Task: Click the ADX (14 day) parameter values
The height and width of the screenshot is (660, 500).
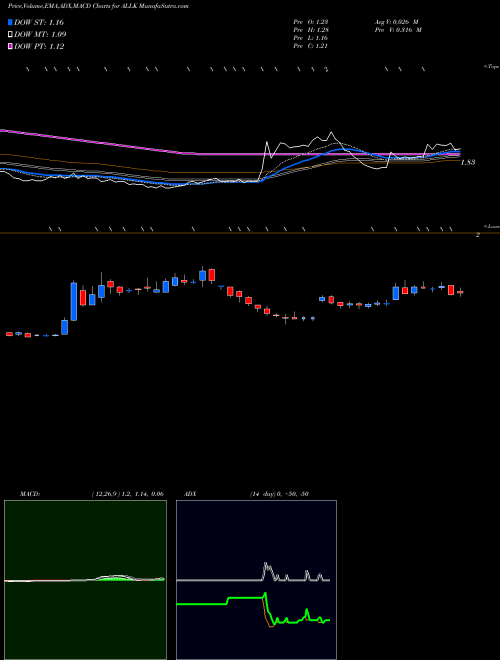Action: point(279,494)
